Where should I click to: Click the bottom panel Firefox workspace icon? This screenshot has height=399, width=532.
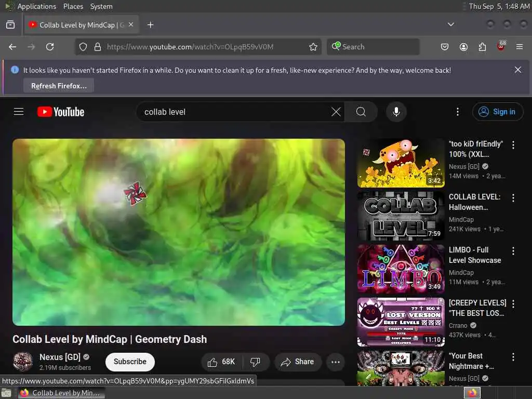tap(472, 393)
